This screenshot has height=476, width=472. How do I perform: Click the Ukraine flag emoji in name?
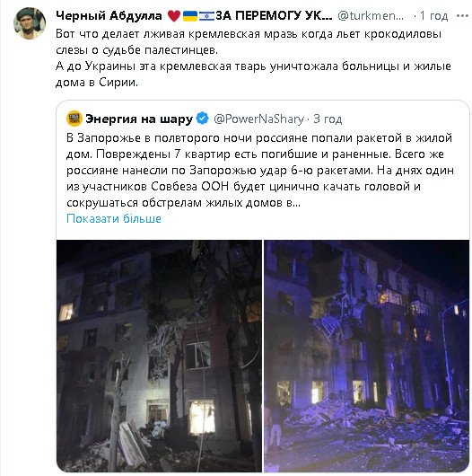190,16
